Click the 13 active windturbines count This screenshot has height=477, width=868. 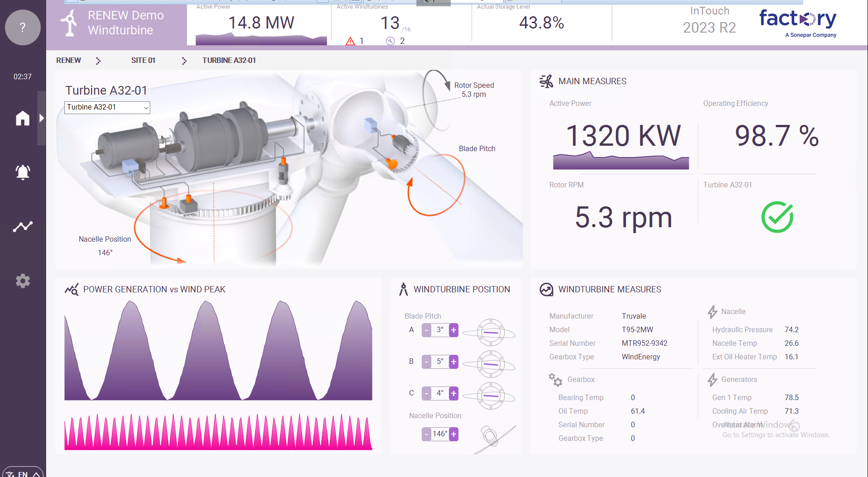[x=390, y=23]
